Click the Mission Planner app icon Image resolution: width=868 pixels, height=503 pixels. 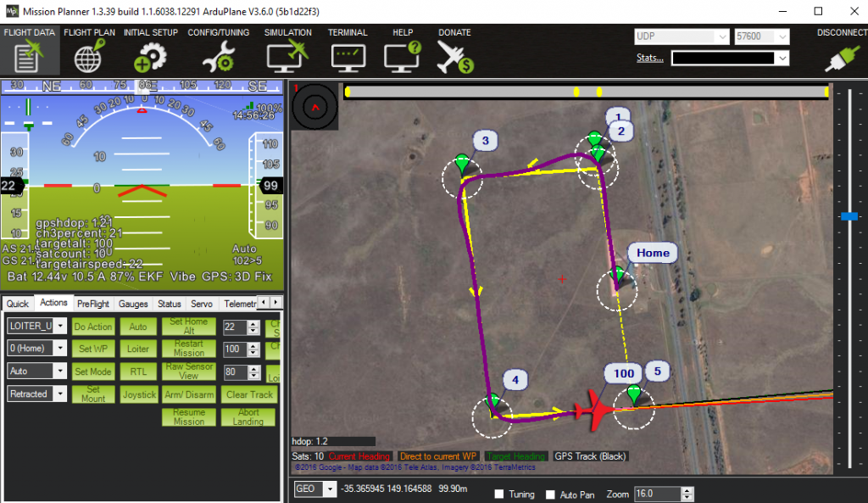pos(12,11)
